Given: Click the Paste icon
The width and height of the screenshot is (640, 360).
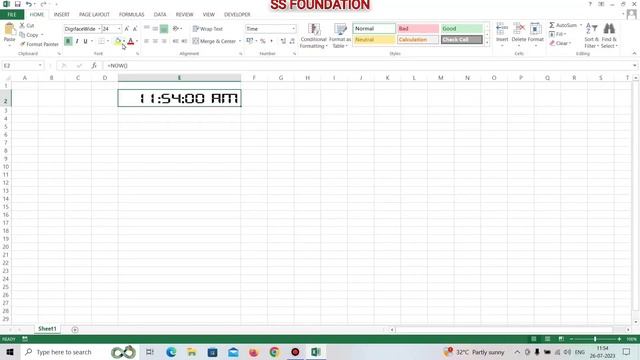Looking at the screenshot, I should pos(9,29).
